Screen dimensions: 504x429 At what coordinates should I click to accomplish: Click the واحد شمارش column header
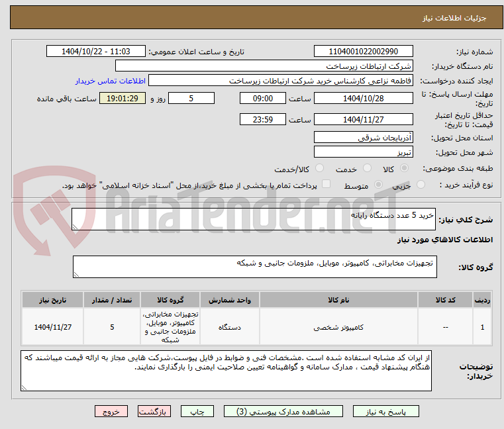pyautogui.click(x=230, y=300)
